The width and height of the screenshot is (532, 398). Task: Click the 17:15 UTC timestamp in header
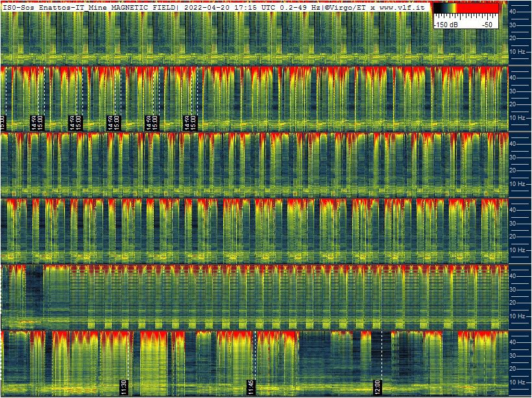point(253,6)
